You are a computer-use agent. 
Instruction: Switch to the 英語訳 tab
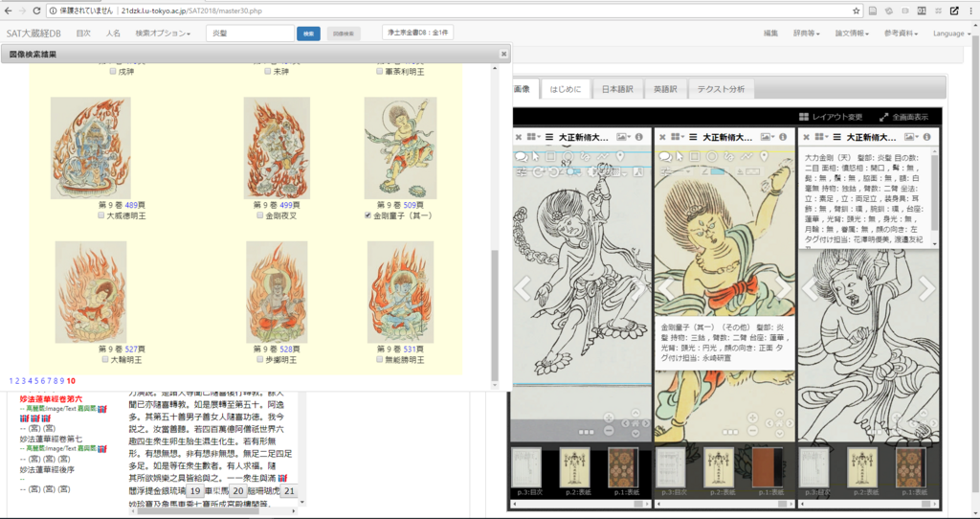(665, 89)
